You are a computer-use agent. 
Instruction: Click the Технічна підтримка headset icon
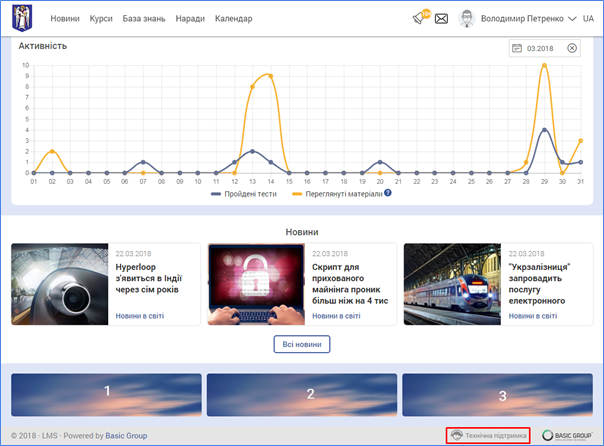[457, 436]
